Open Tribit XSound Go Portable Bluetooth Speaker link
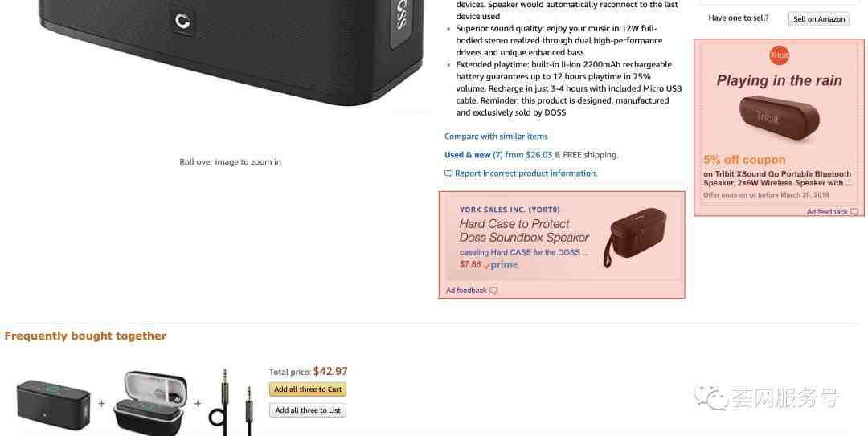 point(777,178)
